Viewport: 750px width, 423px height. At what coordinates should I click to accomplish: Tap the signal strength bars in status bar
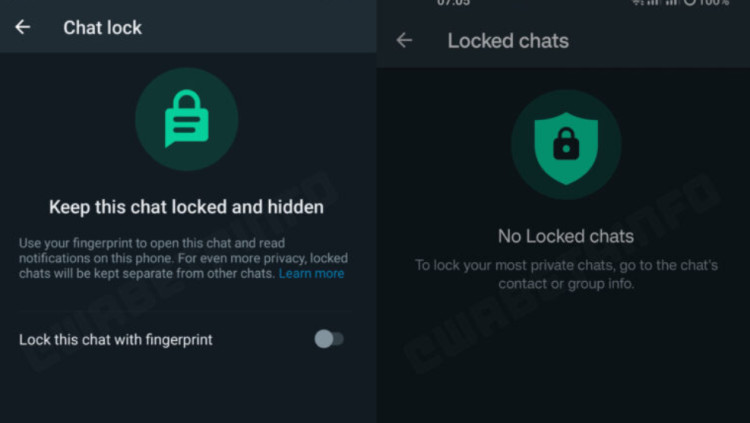[660, 3]
